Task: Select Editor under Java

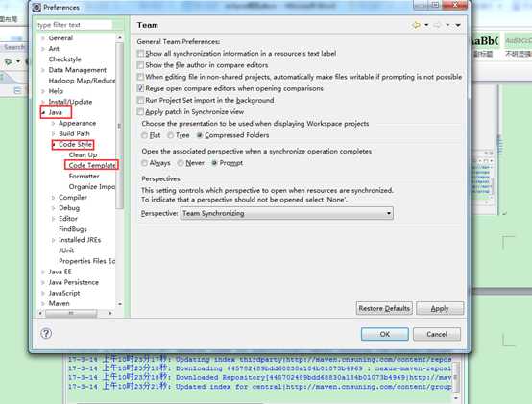Action: coord(68,219)
